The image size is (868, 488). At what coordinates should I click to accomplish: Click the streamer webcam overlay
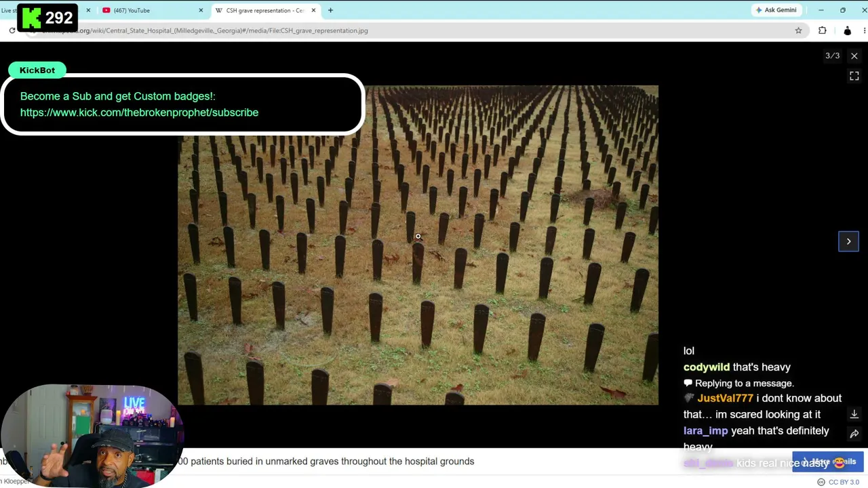pos(92,436)
